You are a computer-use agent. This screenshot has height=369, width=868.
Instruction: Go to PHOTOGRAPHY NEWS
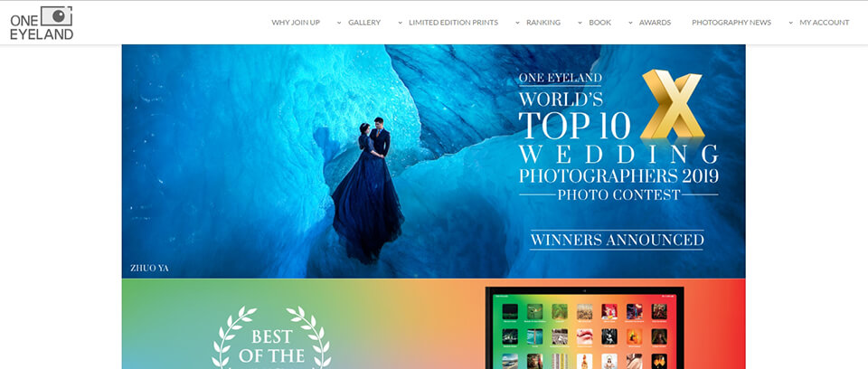coord(731,23)
